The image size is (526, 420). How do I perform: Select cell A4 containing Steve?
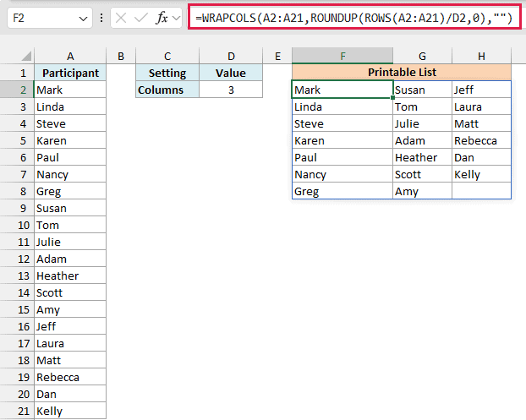click(70, 123)
